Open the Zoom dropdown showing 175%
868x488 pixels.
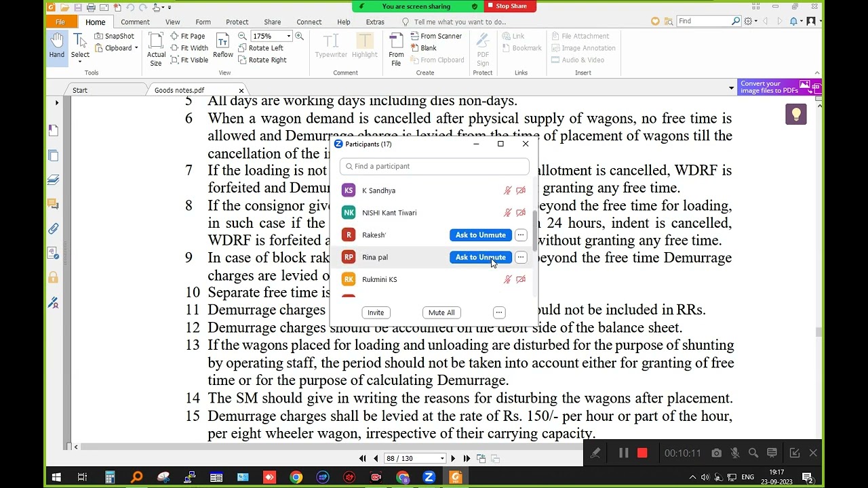[x=288, y=36]
